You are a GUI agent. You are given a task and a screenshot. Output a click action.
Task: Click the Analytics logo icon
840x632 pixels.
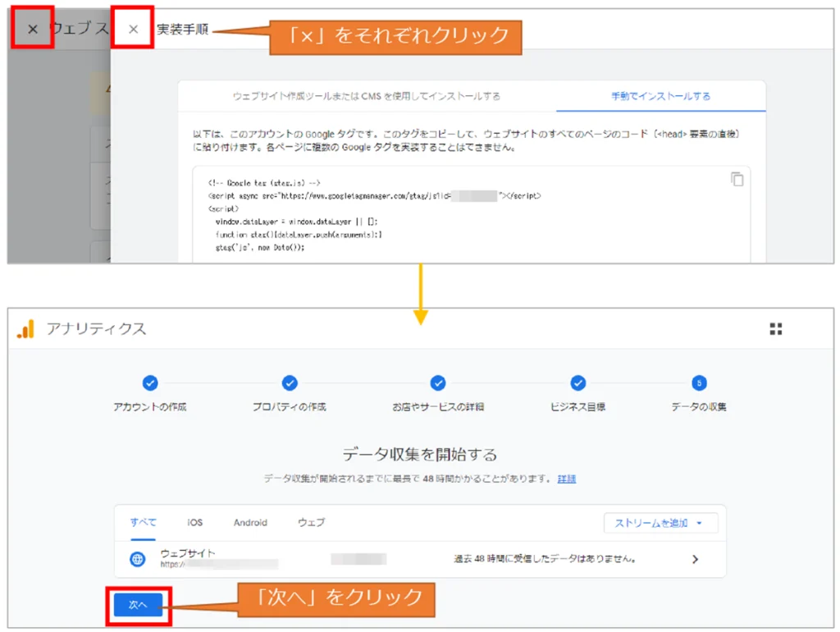26,329
